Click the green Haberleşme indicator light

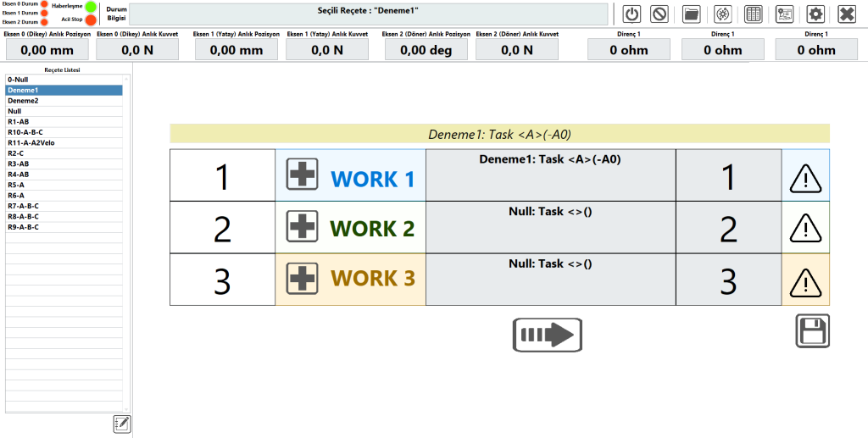click(x=91, y=6)
